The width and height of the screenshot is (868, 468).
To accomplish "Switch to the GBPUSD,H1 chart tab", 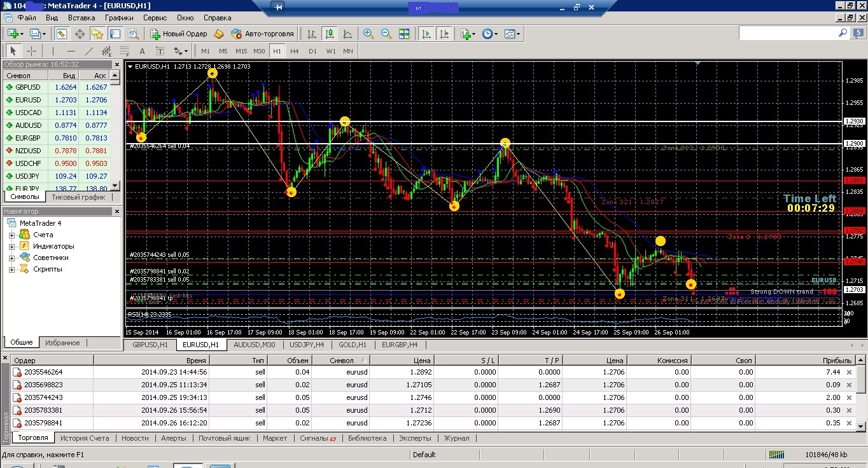I will pyautogui.click(x=150, y=345).
